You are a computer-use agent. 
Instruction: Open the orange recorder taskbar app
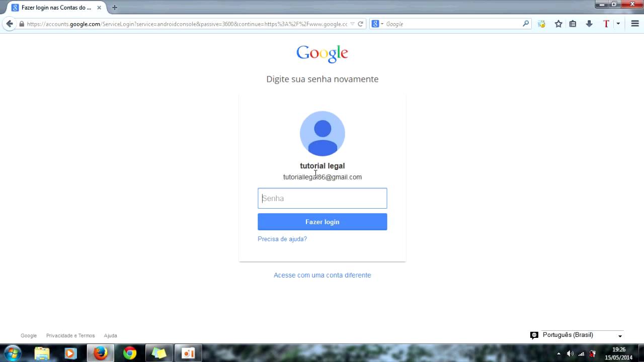188,353
